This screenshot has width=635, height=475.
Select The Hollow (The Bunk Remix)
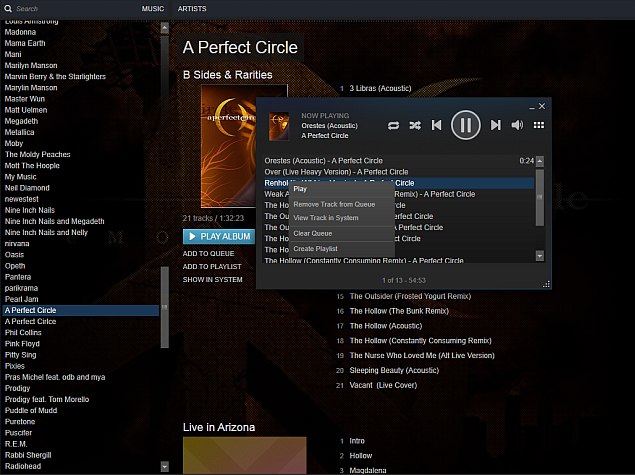pyautogui.click(x=399, y=311)
